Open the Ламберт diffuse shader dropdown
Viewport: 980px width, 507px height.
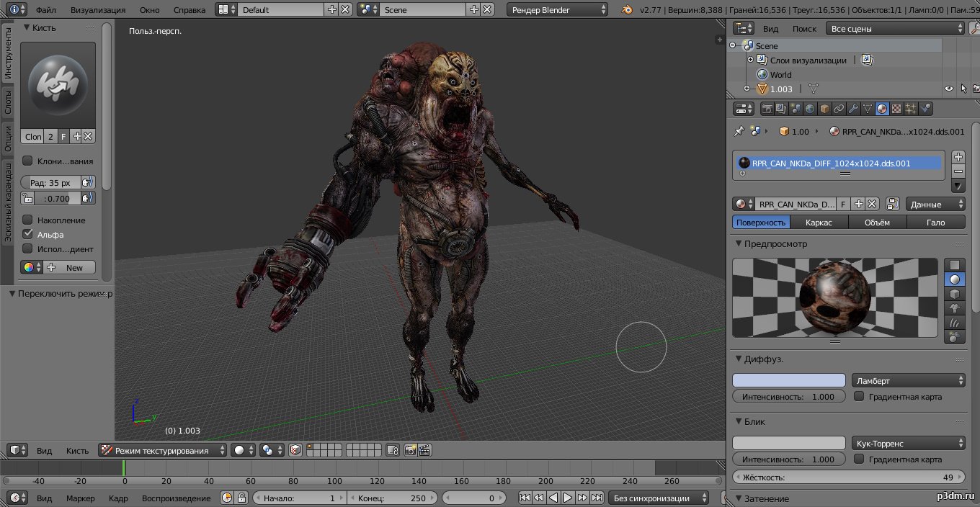click(909, 380)
